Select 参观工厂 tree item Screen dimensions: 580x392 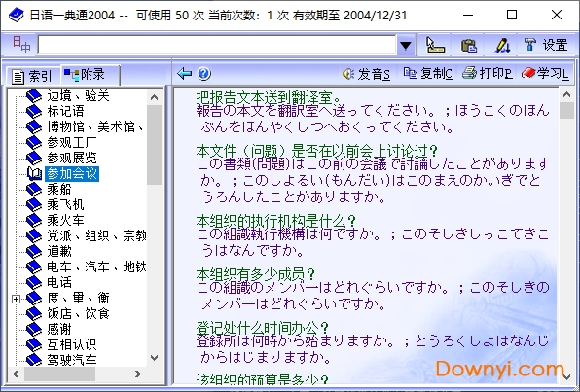point(72,142)
